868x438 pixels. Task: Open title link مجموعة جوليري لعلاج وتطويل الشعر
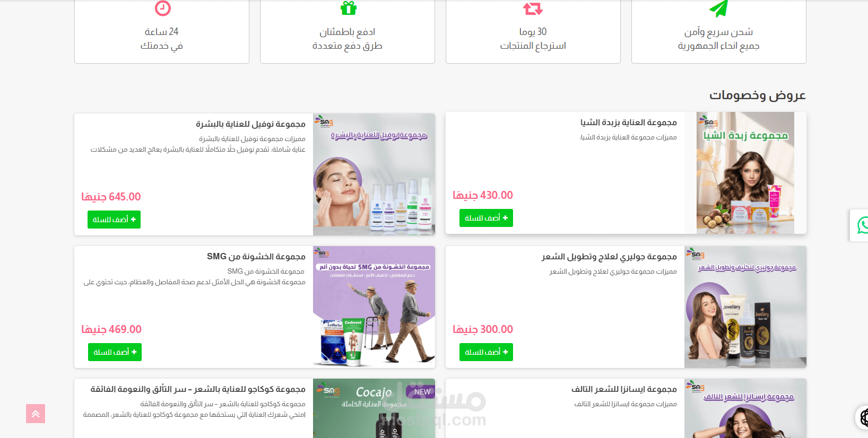tap(609, 257)
